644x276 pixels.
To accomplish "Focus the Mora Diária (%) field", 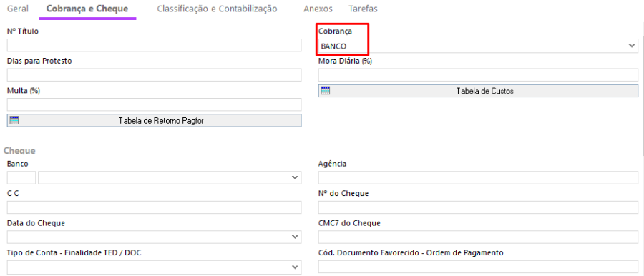I will [478, 75].
